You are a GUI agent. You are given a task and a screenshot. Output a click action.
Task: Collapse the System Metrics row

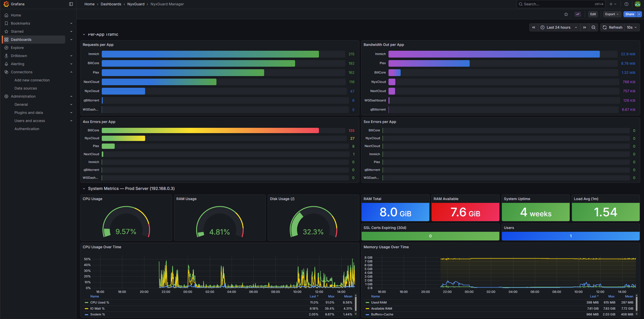84,189
